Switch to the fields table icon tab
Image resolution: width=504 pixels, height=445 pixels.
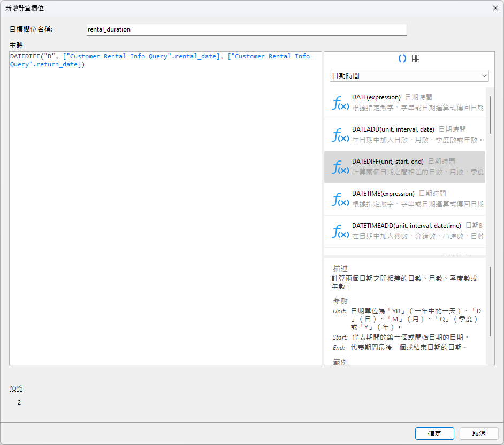416,59
